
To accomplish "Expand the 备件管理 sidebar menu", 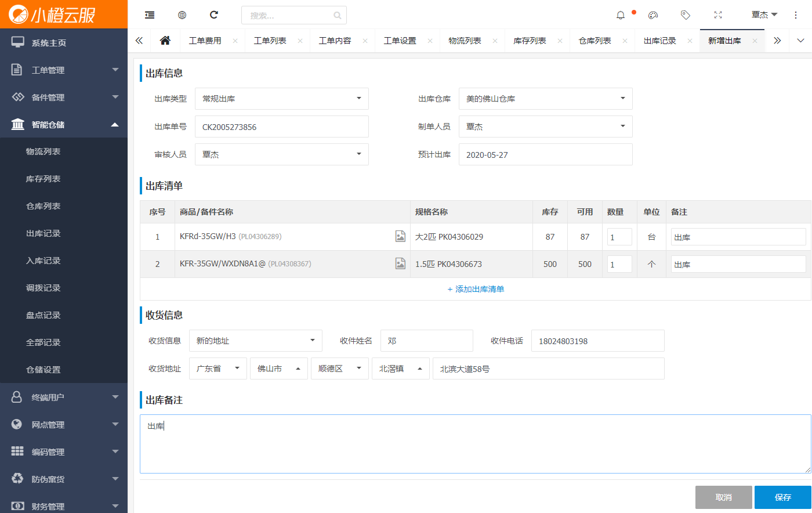I will click(x=64, y=97).
